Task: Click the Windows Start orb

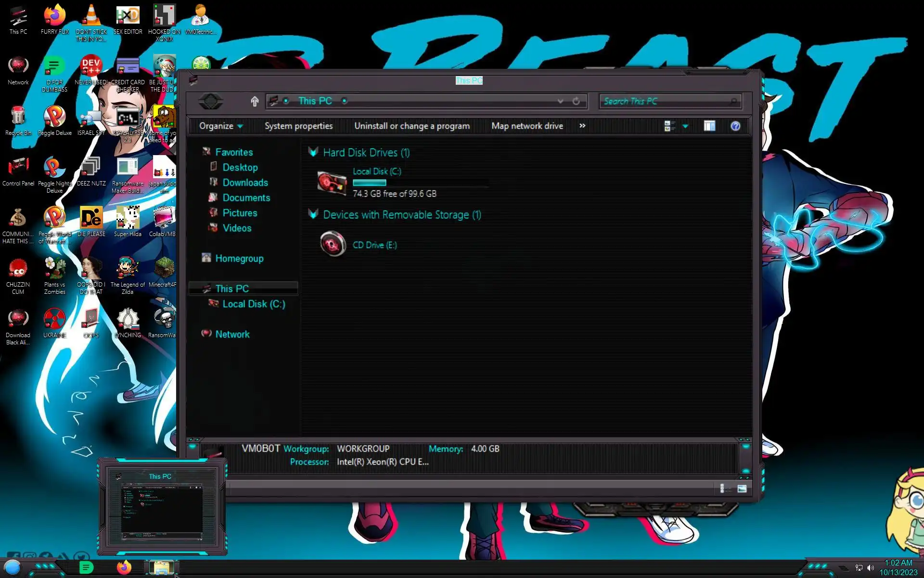Action: pos(13,567)
